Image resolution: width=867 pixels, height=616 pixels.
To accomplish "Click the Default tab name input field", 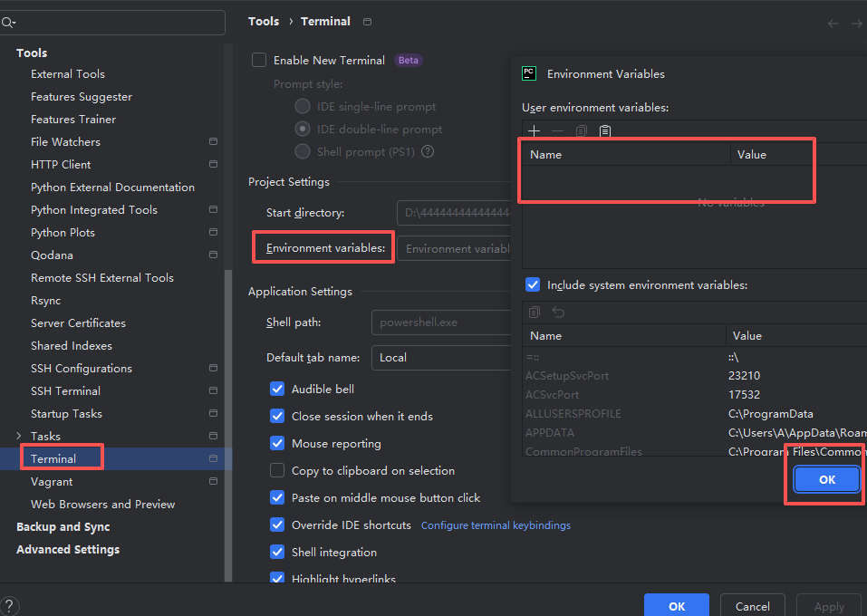I will pos(442,358).
